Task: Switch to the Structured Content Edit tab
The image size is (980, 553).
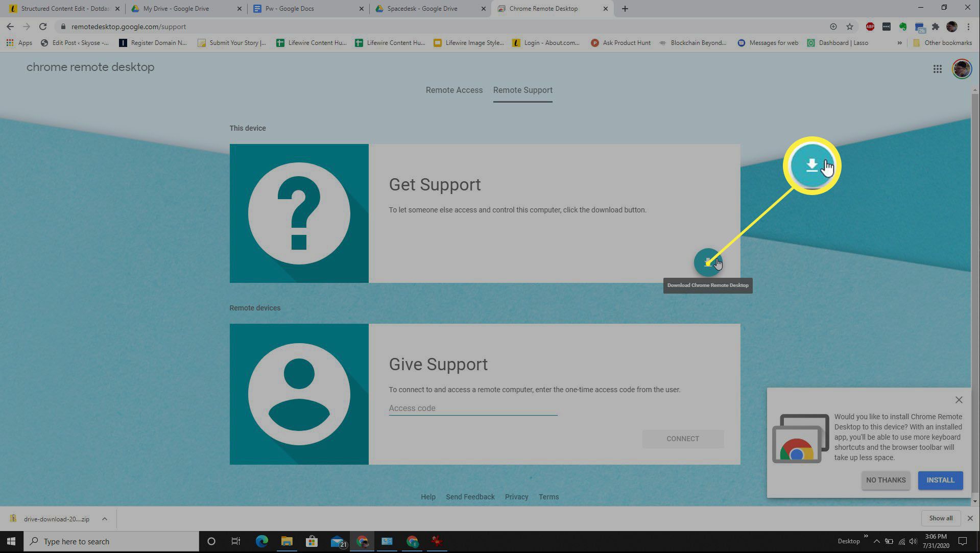Action: point(63,9)
